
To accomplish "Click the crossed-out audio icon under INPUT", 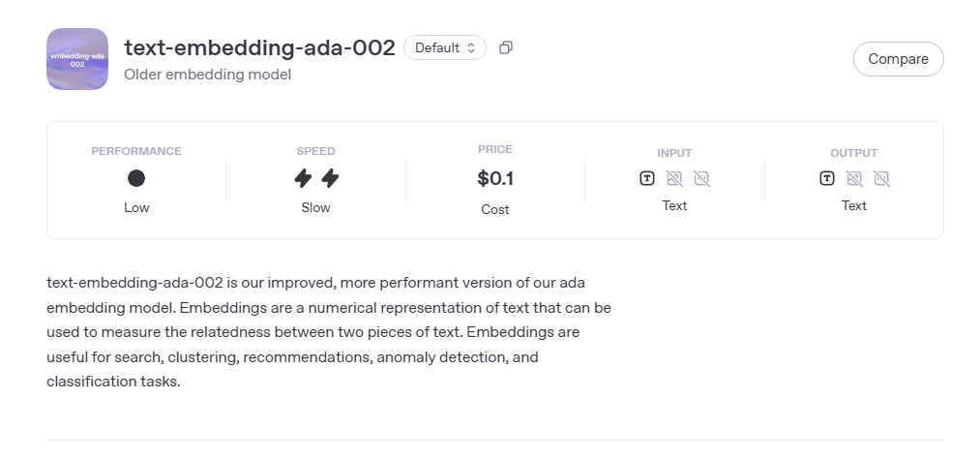I will [x=701, y=178].
